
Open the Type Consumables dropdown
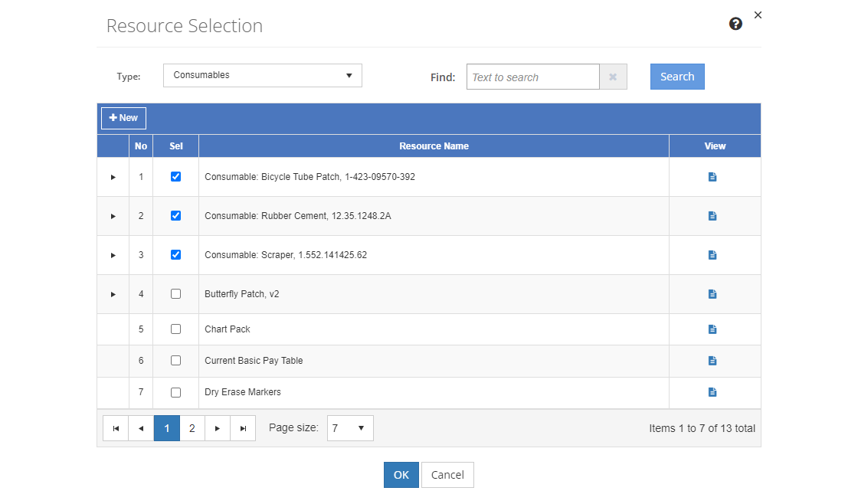(x=263, y=76)
